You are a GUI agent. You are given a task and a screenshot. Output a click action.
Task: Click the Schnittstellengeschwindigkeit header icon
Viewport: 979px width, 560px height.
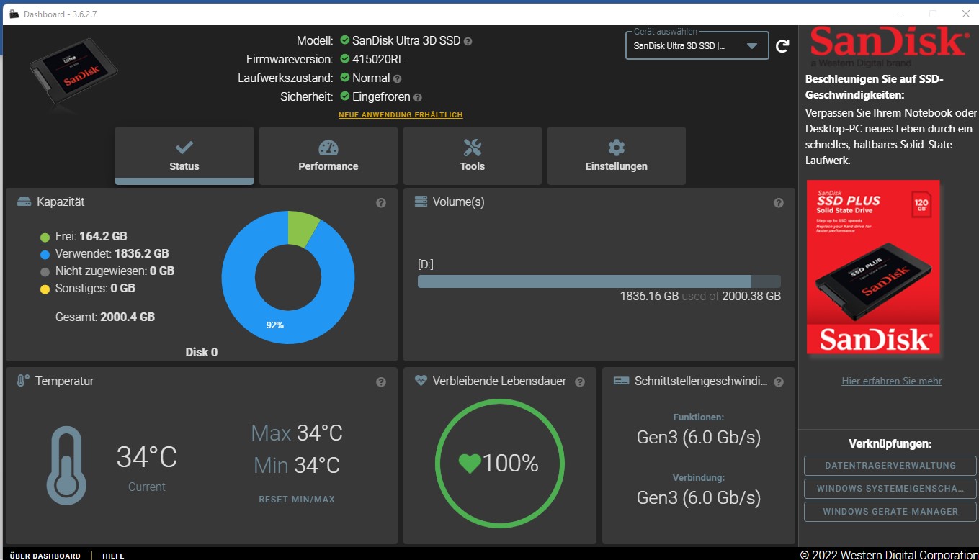coord(621,381)
